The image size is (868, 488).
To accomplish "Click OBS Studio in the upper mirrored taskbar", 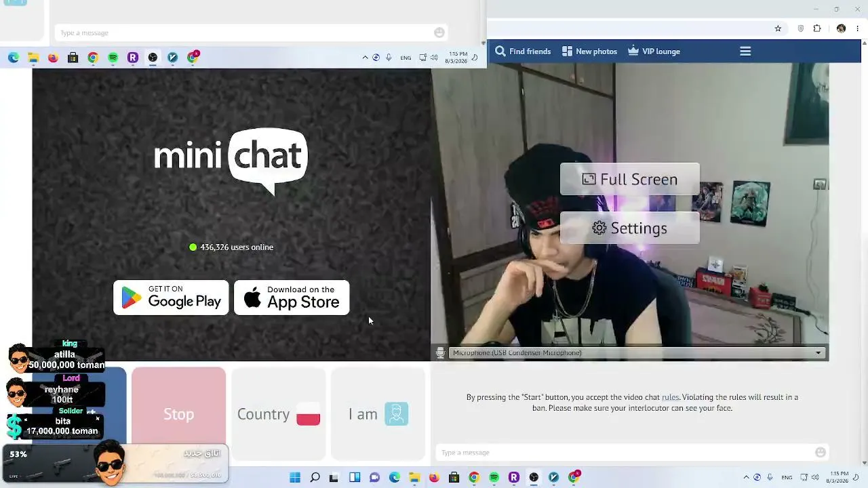I will tap(153, 58).
